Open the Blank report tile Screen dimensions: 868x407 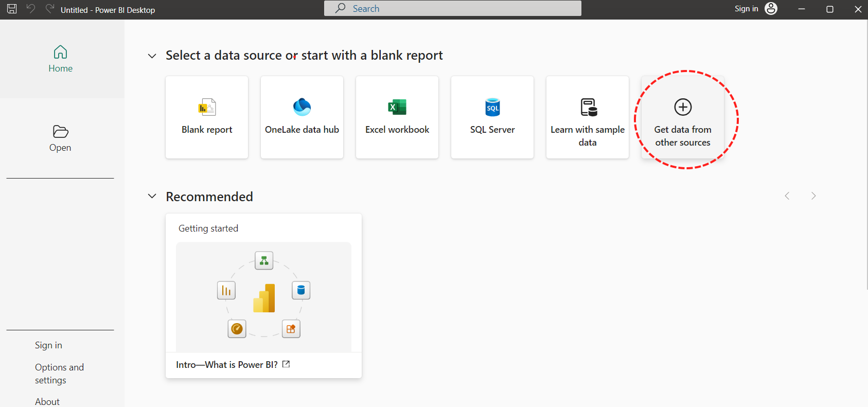[x=207, y=117]
